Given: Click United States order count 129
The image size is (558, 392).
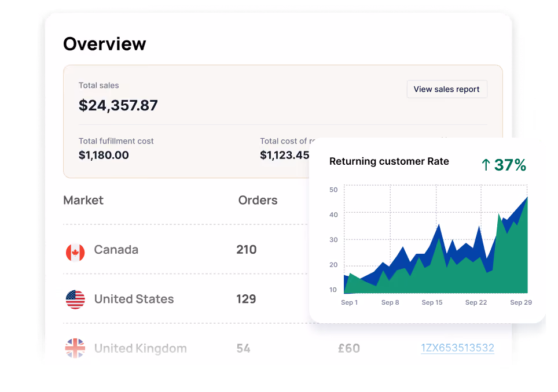Looking at the screenshot, I should [x=246, y=299].
